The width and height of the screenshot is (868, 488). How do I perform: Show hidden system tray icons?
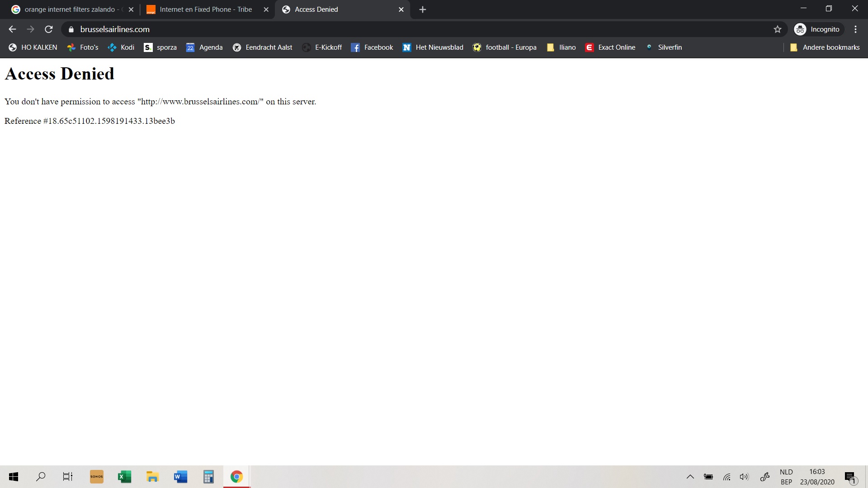(x=690, y=477)
